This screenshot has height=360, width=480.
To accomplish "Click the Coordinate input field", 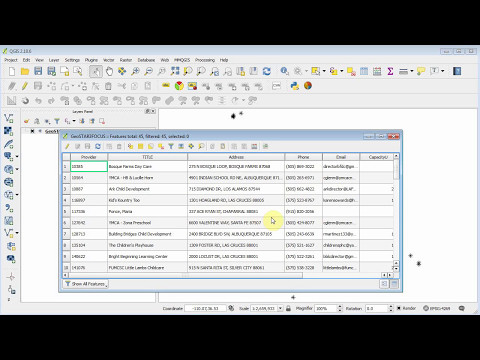I will tap(205, 308).
